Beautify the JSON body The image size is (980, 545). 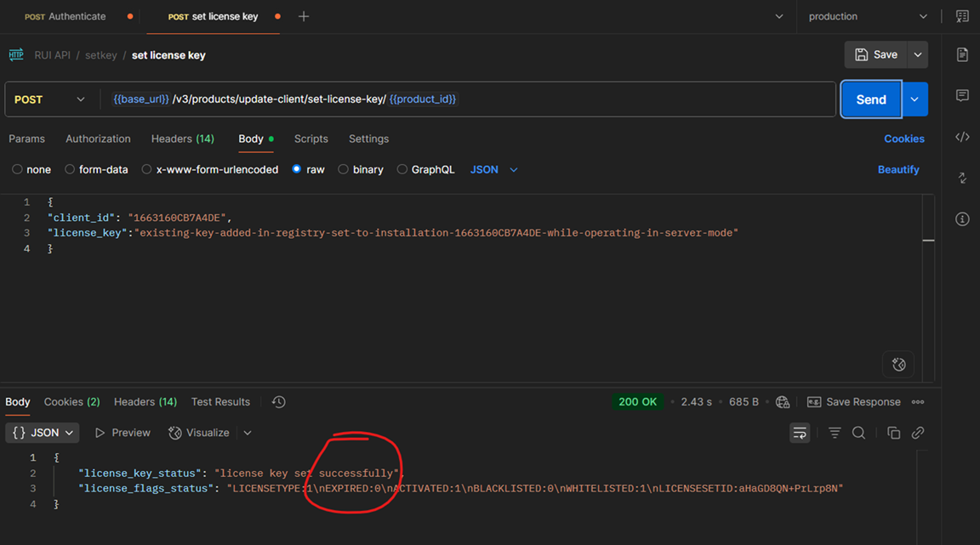point(898,169)
